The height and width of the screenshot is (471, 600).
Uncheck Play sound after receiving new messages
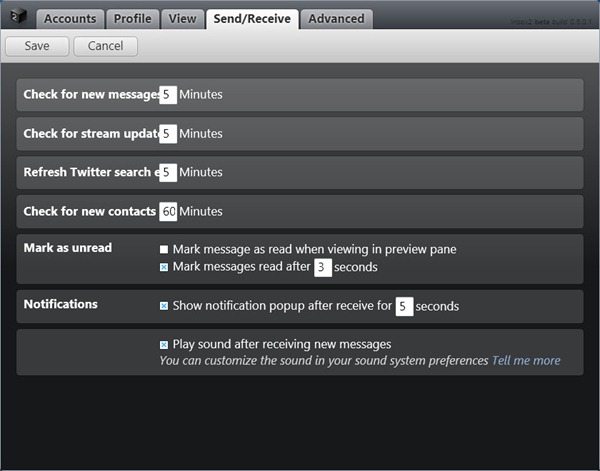click(164, 345)
